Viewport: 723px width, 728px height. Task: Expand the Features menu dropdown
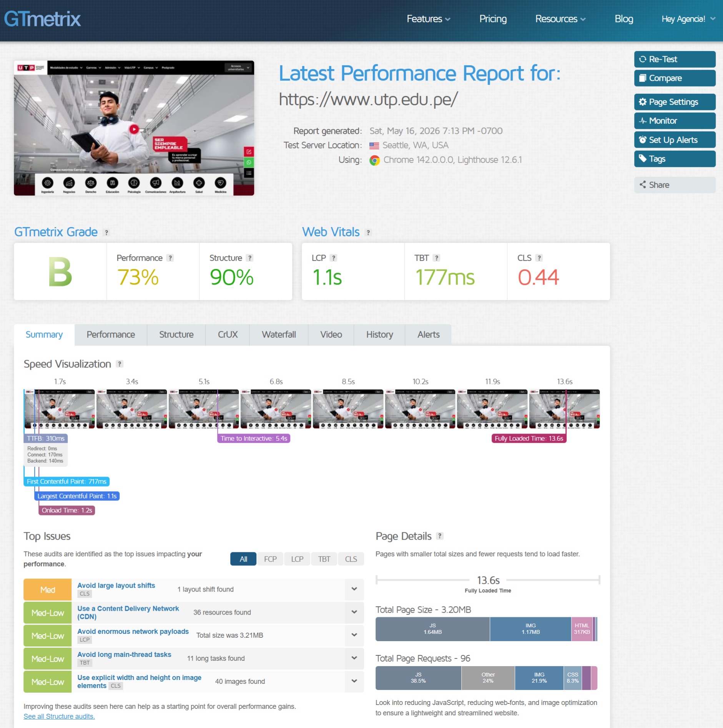(428, 19)
